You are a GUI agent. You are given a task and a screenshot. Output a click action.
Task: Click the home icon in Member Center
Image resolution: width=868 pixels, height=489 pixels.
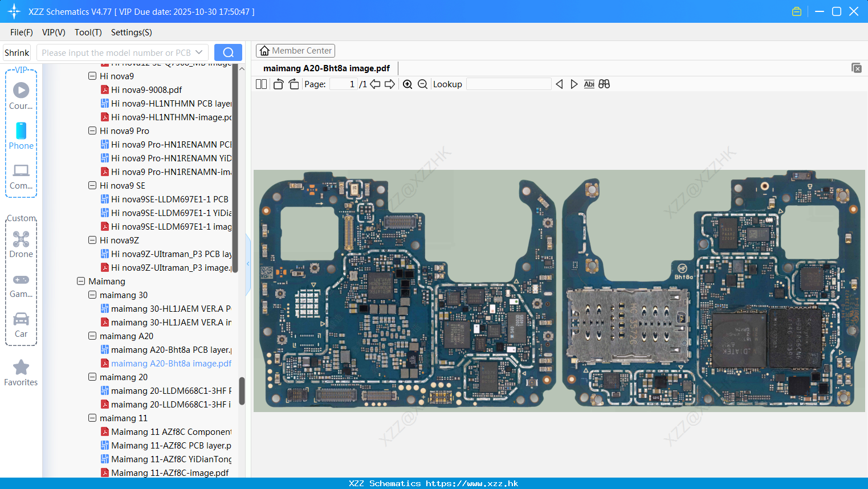point(264,51)
